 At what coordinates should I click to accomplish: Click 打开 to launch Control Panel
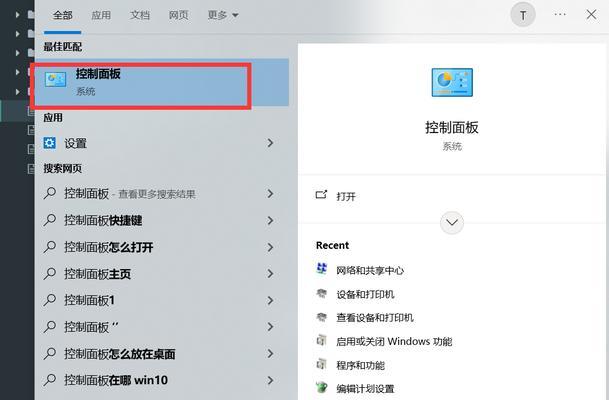346,196
